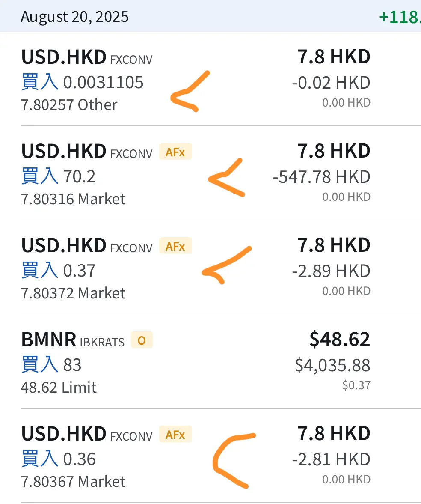Tap the orange O badge beside BMNR

(x=142, y=340)
